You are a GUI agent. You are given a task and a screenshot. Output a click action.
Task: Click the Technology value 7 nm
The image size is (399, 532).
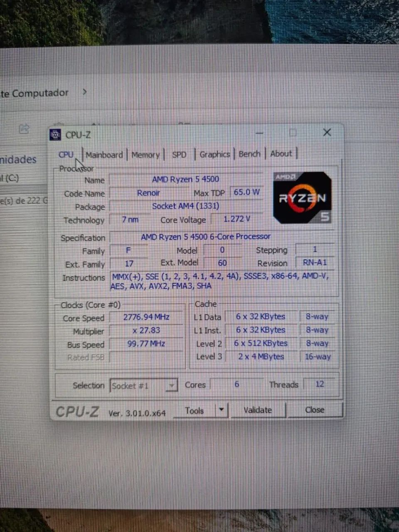[130, 219]
